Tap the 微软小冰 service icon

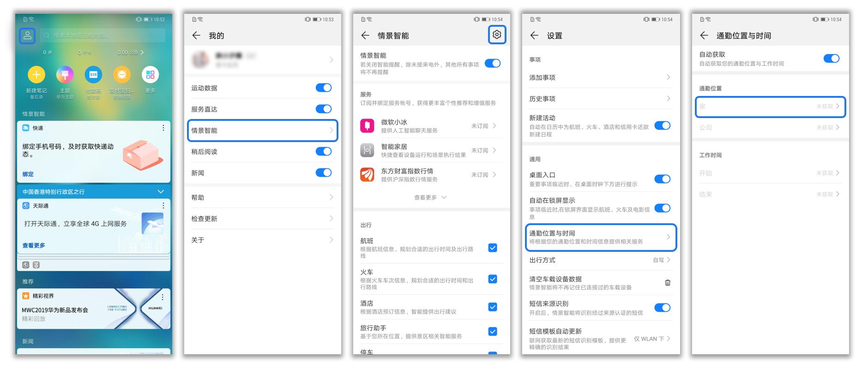(x=368, y=126)
